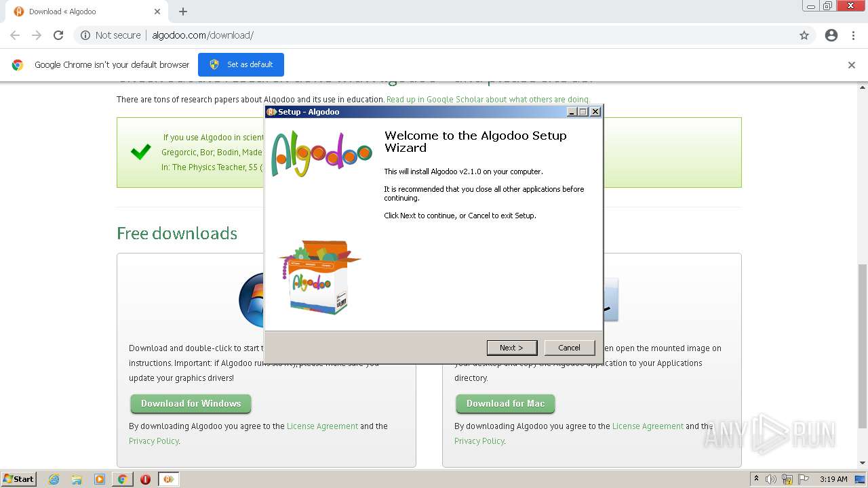
Task: Click scrollbar up arrow of the page
Action: point(863,87)
